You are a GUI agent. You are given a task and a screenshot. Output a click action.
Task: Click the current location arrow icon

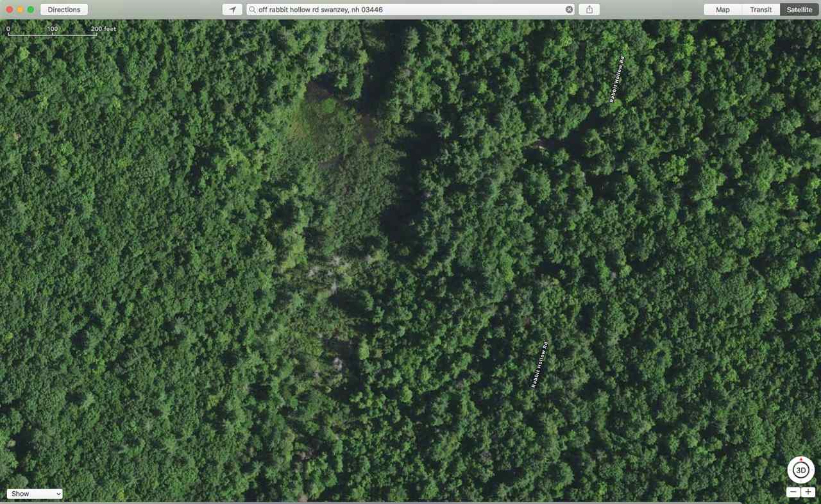click(x=232, y=10)
